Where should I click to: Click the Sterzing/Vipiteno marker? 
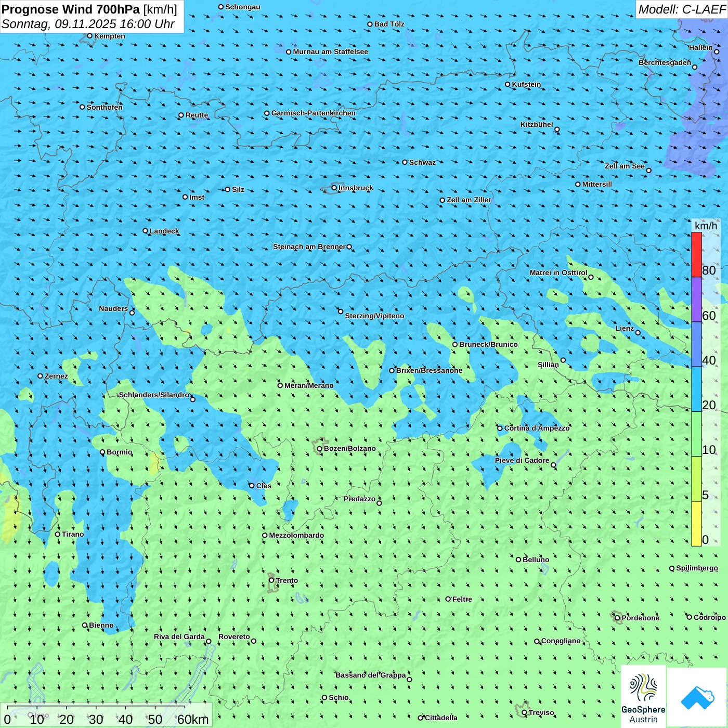pos(341,311)
